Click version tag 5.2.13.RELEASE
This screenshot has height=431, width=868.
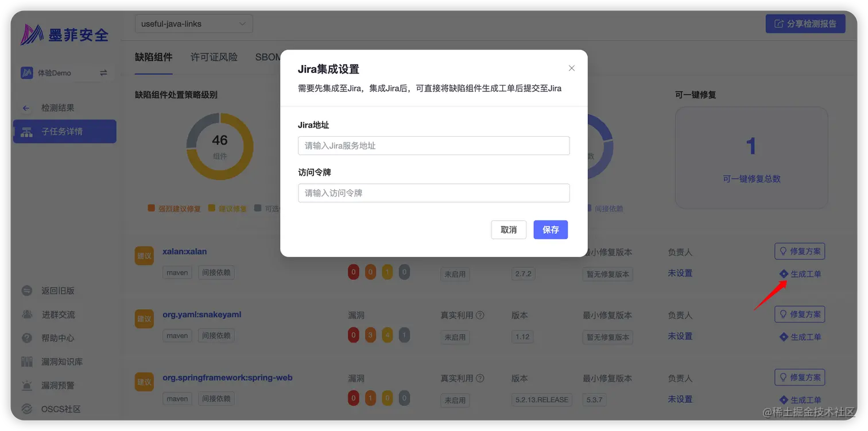(542, 399)
